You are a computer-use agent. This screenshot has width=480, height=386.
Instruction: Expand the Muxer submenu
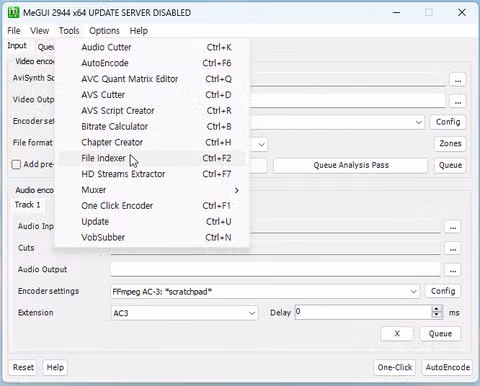pyautogui.click(x=152, y=190)
